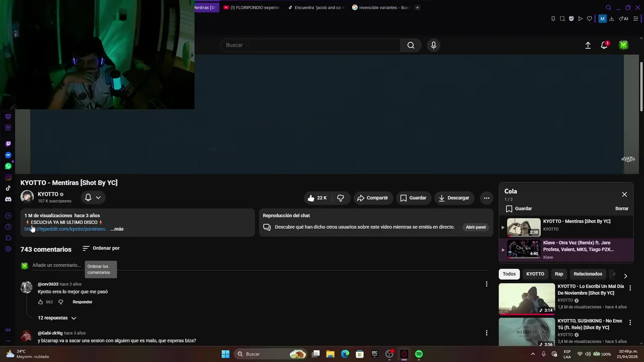Switch to Encuentra 'jacob and co' tab

point(316,8)
